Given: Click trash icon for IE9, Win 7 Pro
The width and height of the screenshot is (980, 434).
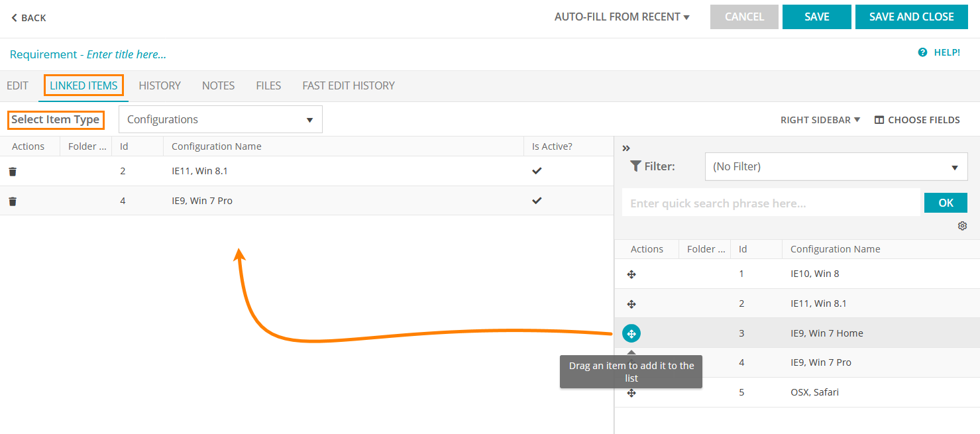Looking at the screenshot, I should [13, 201].
